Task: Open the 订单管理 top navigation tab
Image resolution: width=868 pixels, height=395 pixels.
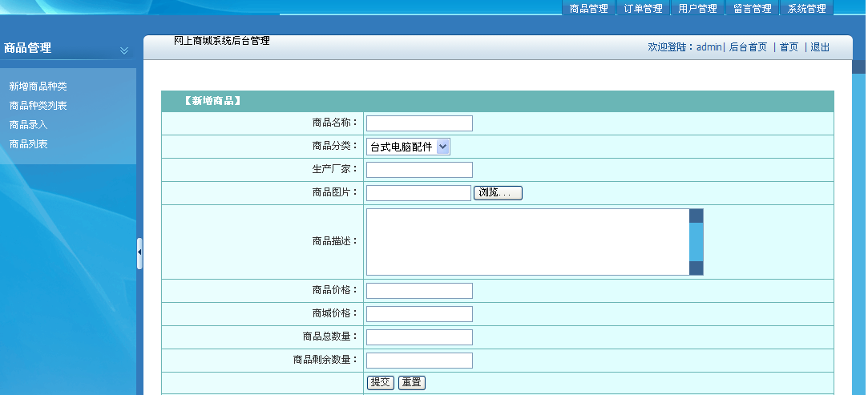Action: click(x=643, y=8)
